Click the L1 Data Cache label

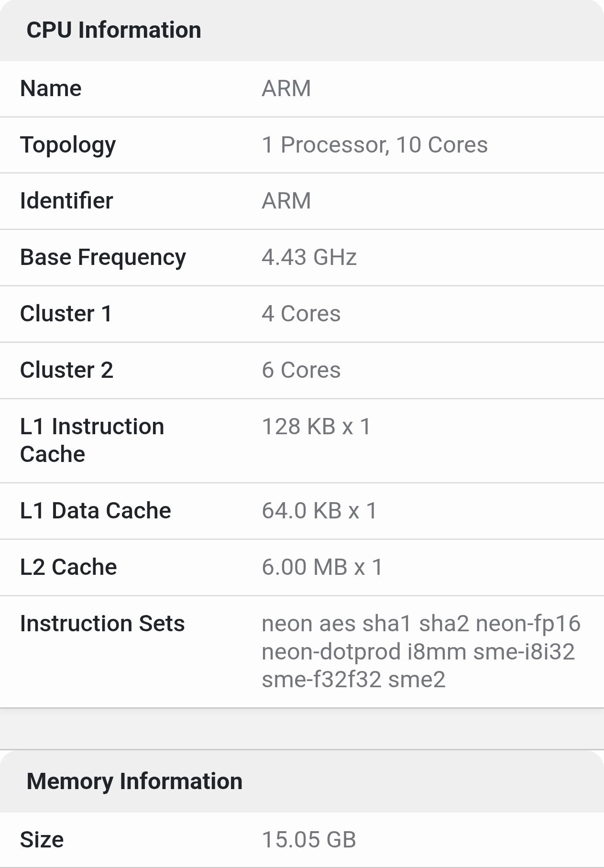point(95,511)
